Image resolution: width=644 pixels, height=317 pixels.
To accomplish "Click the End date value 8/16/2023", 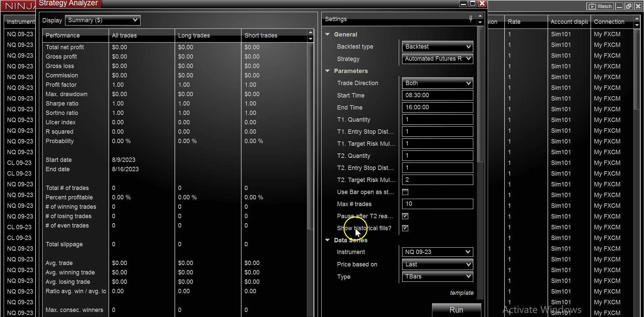I will pyautogui.click(x=125, y=169).
